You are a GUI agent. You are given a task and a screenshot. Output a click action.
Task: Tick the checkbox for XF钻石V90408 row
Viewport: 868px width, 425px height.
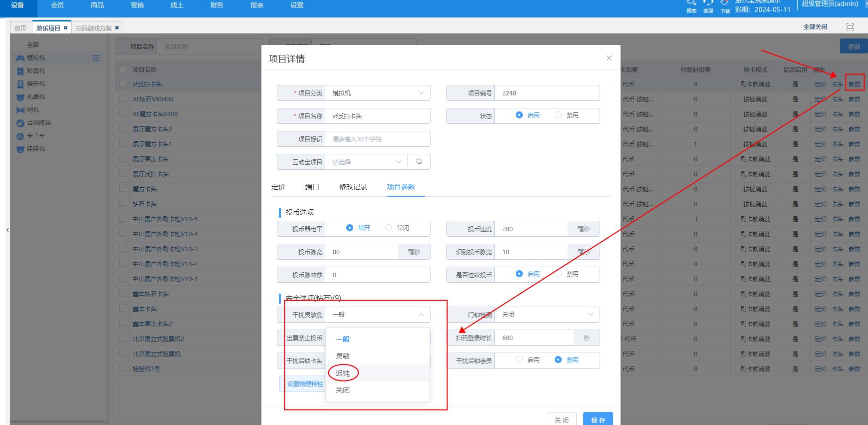tap(123, 99)
